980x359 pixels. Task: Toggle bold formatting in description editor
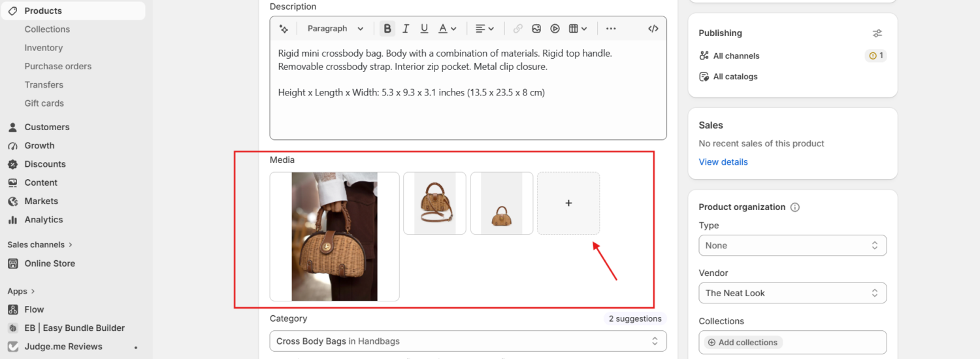[387, 29]
